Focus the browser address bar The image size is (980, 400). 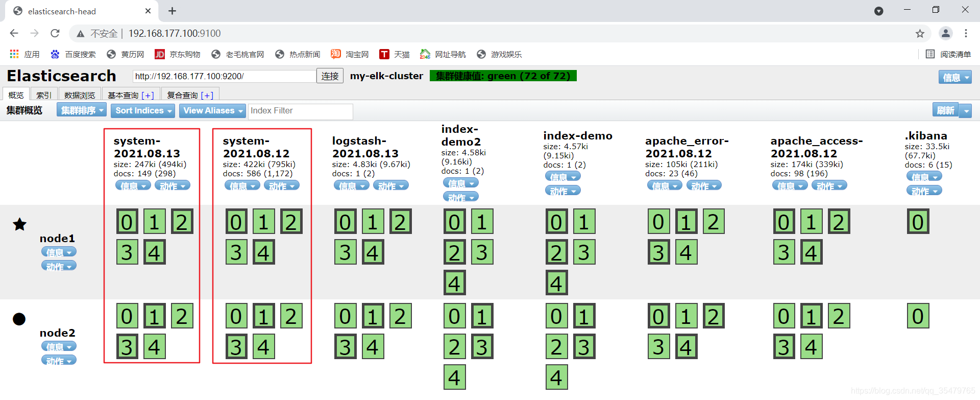[x=500, y=33]
